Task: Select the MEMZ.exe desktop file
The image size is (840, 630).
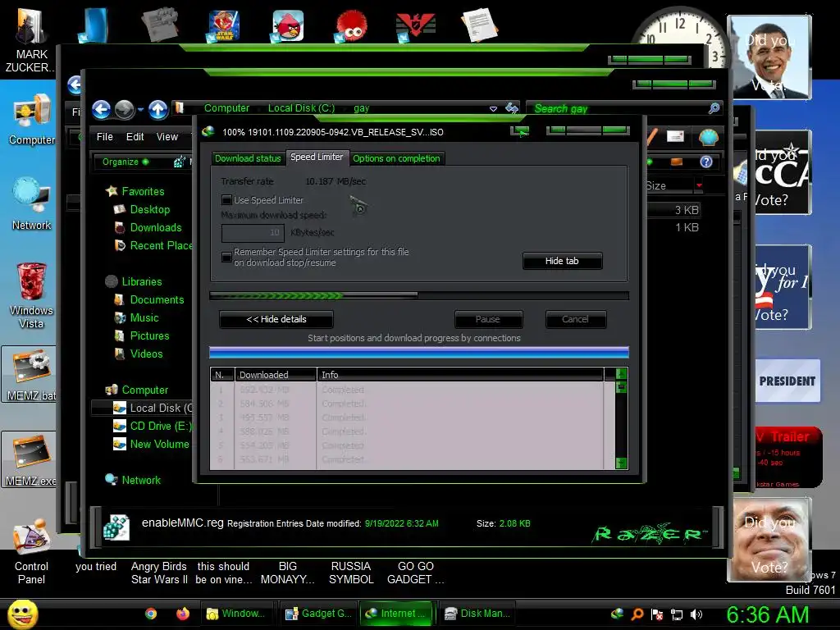Action: coord(31,460)
